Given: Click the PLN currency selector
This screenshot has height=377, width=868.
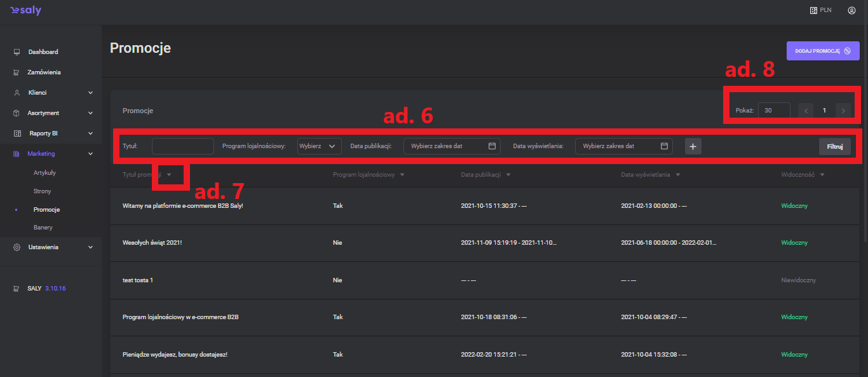Looking at the screenshot, I should 820,11.
